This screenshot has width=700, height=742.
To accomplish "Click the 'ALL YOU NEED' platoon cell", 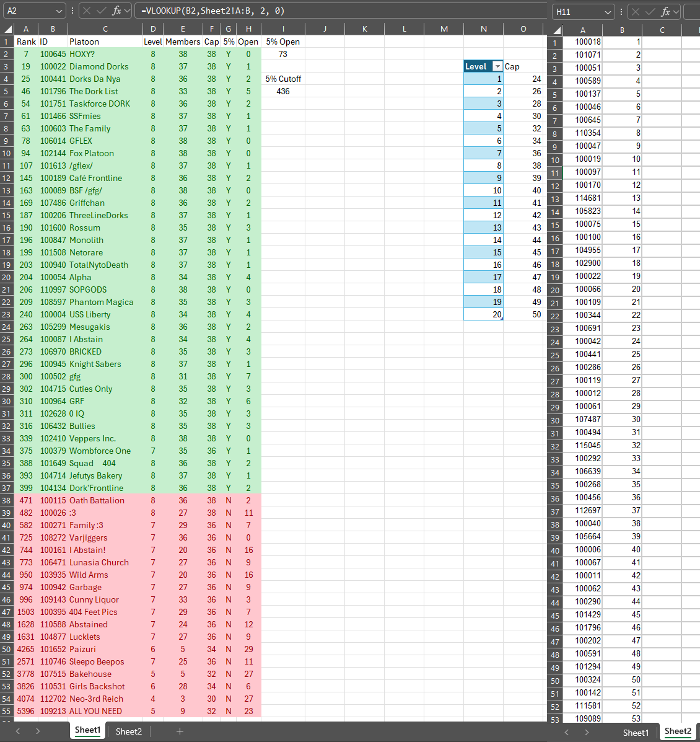I will click(105, 711).
